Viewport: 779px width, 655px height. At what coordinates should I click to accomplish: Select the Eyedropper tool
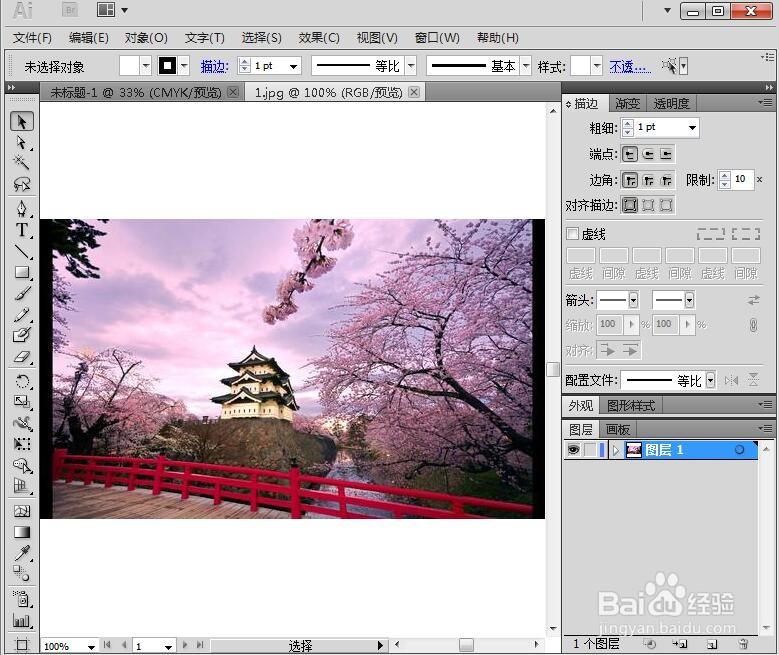pyautogui.click(x=22, y=553)
